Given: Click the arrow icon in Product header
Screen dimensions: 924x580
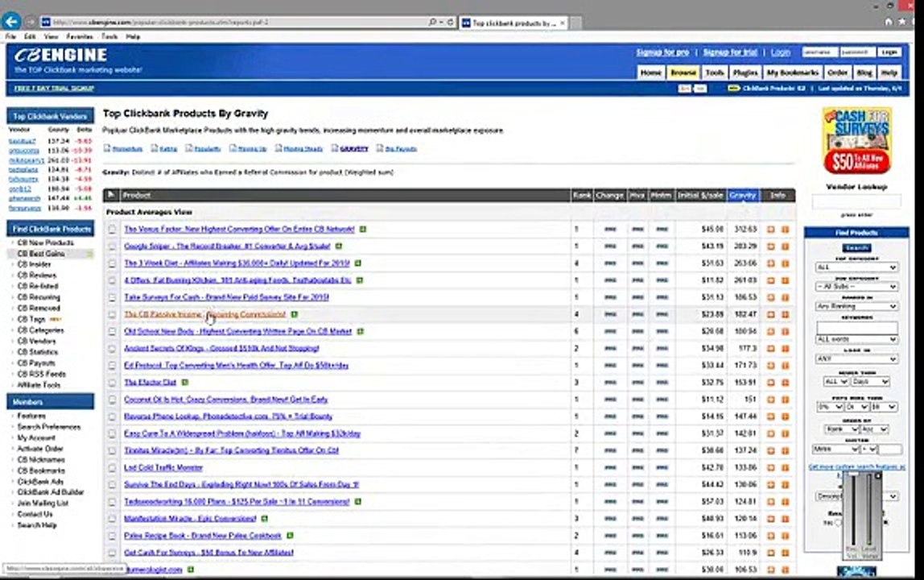Looking at the screenshot, I should [x=111, y=195].
